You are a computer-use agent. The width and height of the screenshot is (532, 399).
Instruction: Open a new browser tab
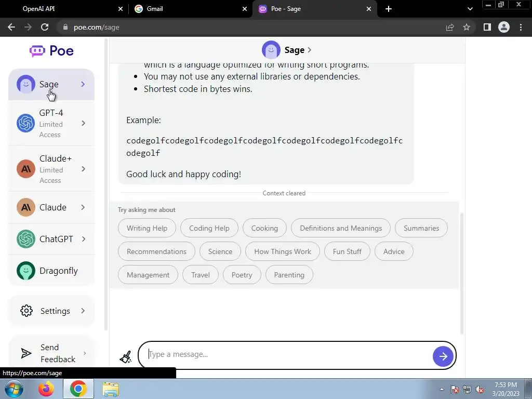coord(389,9)
